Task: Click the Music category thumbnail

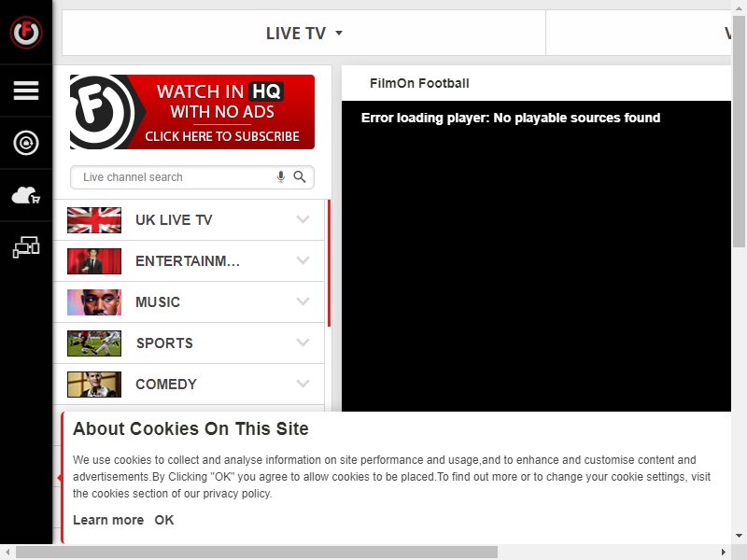Action: tap(94, 301)
